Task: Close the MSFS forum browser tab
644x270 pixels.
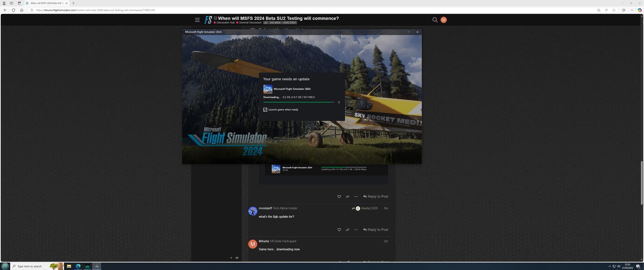Action: pos(66,3)
